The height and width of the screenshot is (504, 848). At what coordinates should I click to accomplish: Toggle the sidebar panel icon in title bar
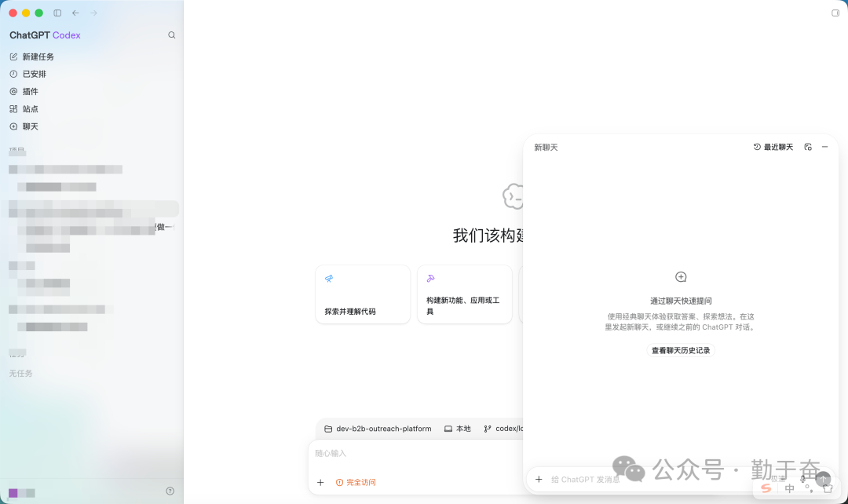(57, 13)
